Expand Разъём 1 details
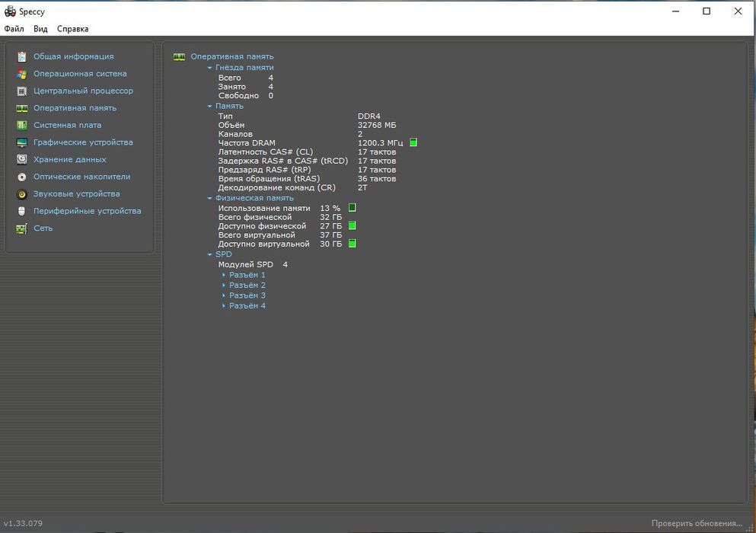Viewport: 756px width, 533px height. click(224, 275)
